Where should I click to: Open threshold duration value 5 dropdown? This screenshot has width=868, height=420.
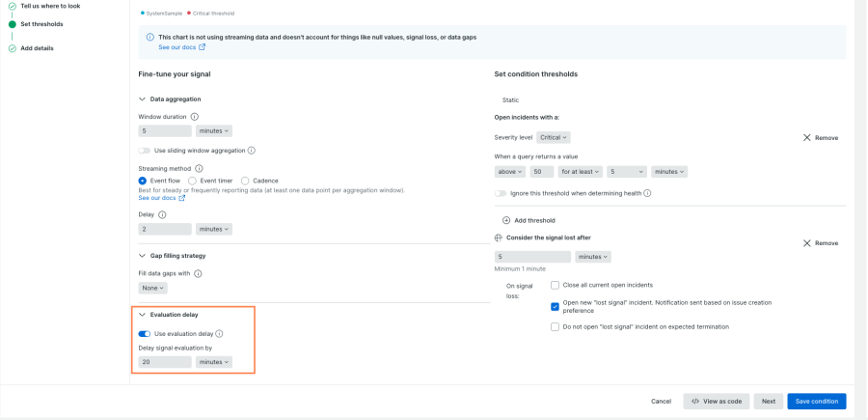[x=627, y=172]
